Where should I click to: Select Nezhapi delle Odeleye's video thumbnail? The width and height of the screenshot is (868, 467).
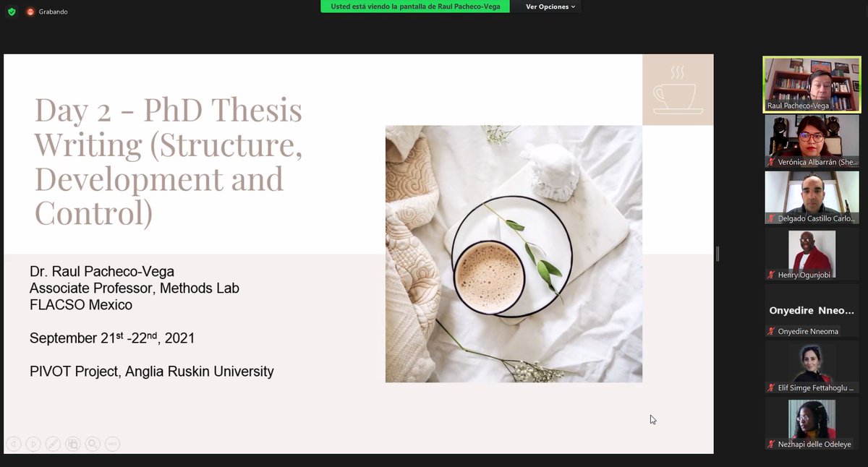pyautogui.click(x=812, y=423)
